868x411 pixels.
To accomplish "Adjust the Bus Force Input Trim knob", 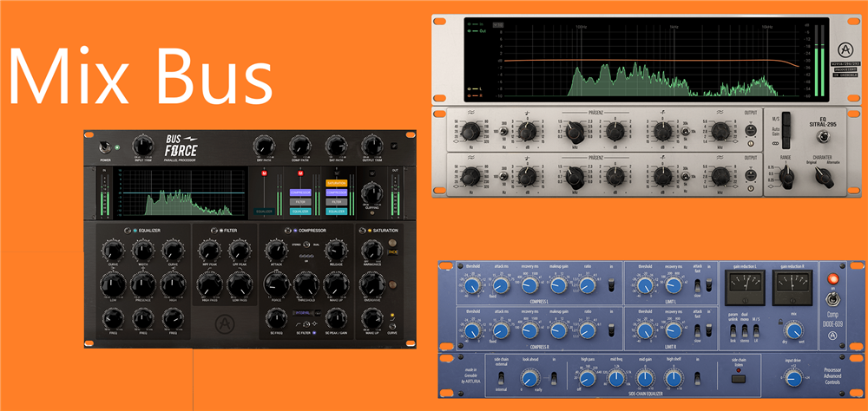I will tap(143, 146).
